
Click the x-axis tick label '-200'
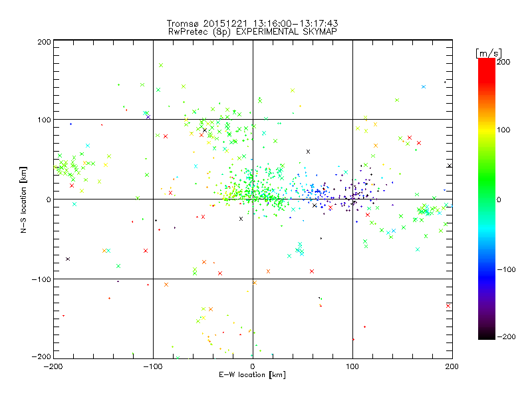click(53, 367)
